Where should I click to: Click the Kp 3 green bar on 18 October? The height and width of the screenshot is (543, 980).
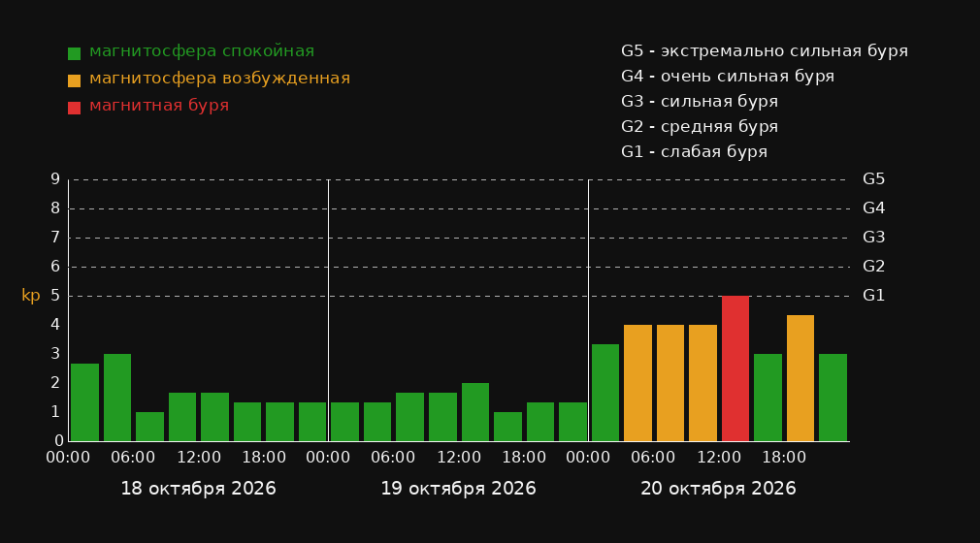(x=116, y=398)
